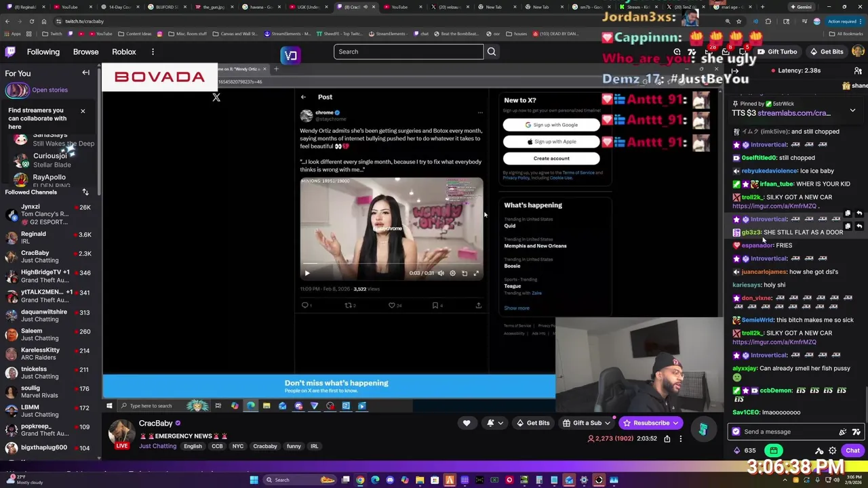
Task: Click the back arrow on the X post
Action: (x=303, y=97)
